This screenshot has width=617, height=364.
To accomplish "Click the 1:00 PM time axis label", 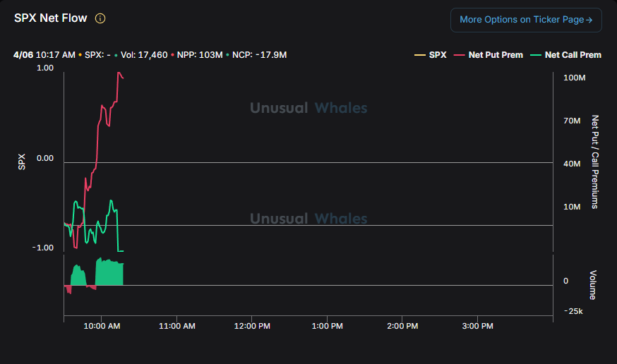I will pos(328,326).
